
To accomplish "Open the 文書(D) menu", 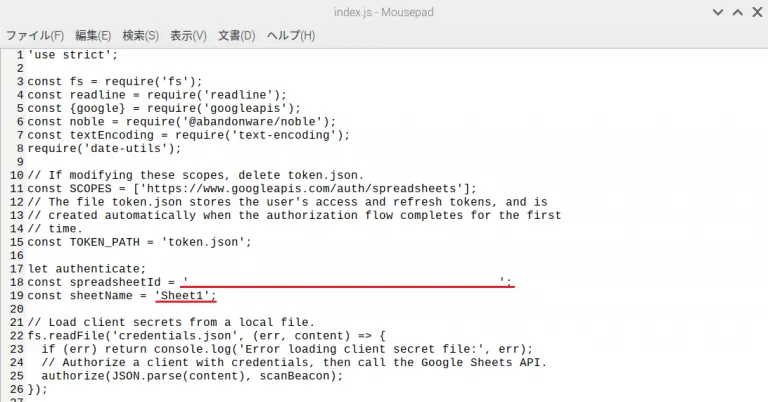I will 236,35.
